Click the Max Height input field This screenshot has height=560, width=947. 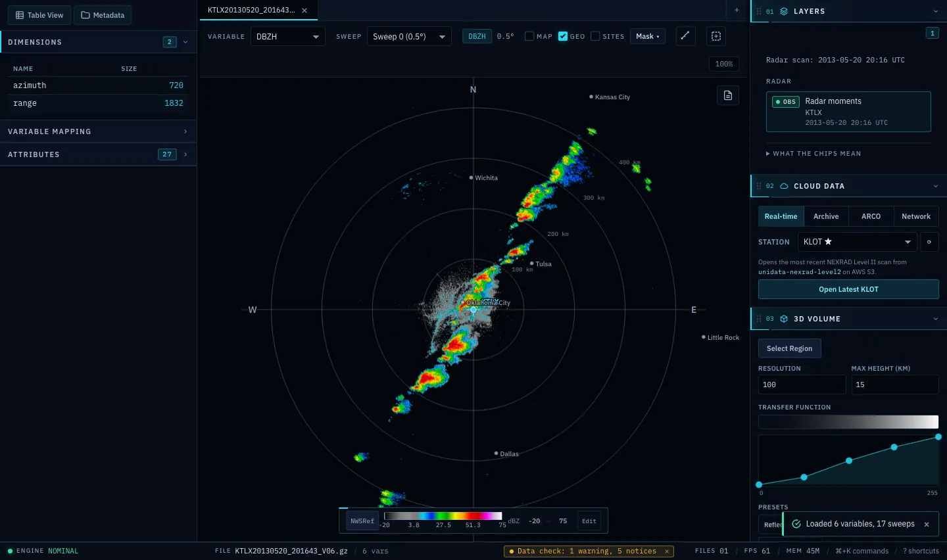895,385
